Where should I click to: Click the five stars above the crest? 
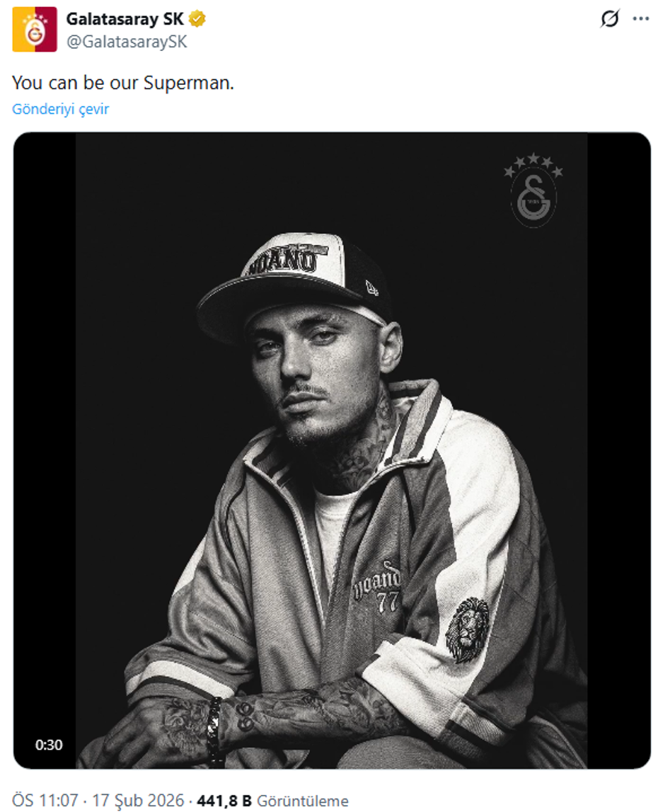coord(533,164)
